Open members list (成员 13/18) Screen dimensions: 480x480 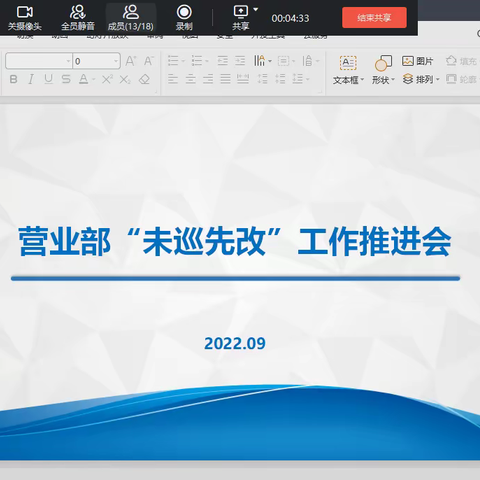131,18
